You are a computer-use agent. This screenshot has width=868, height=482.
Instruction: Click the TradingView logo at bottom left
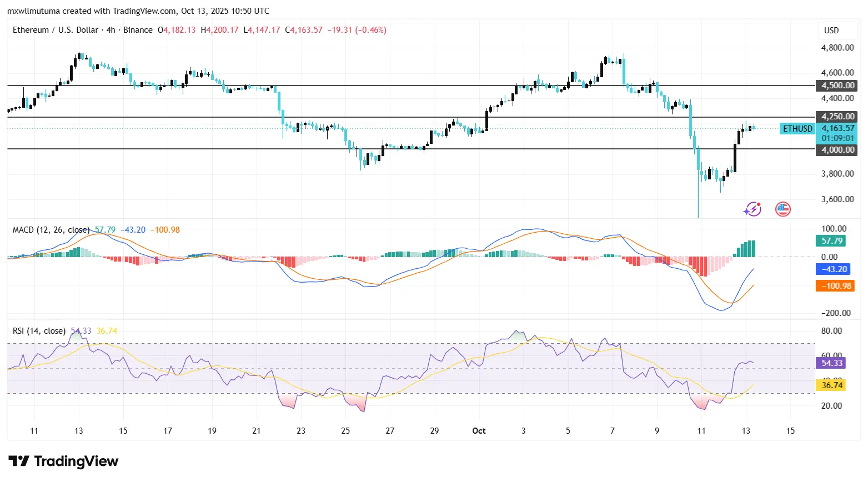[63, 461]
